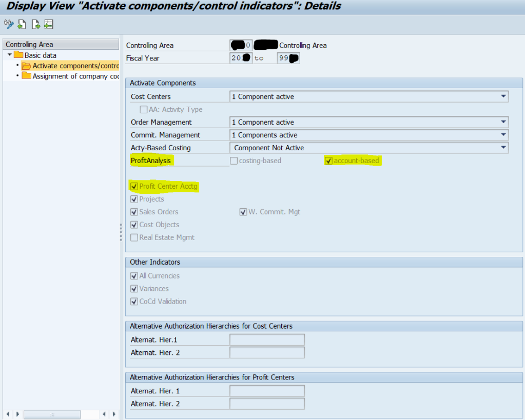
Task: Select Assignment of company code in tree
Action: point(69,76)
